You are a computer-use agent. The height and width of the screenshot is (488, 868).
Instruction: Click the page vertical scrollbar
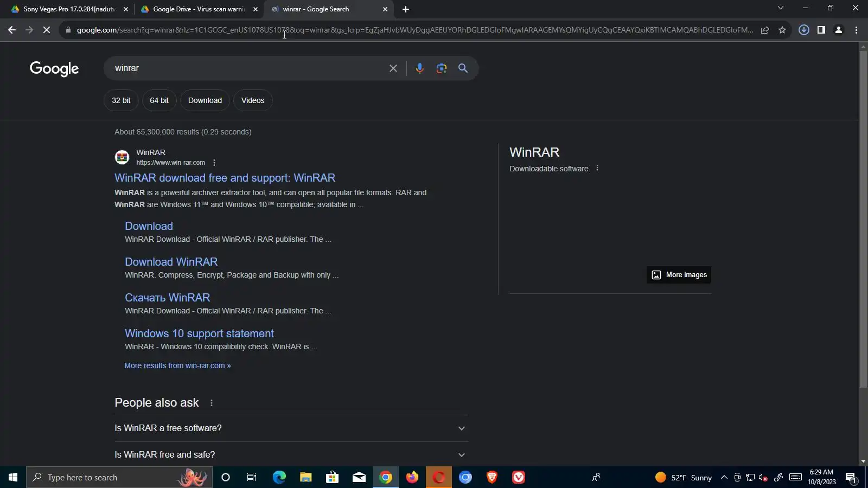point(863,219)
